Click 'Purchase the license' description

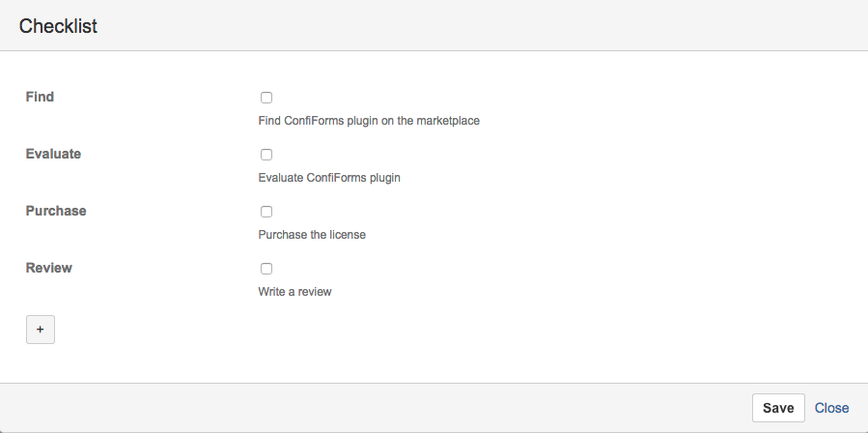pos(312,235)
